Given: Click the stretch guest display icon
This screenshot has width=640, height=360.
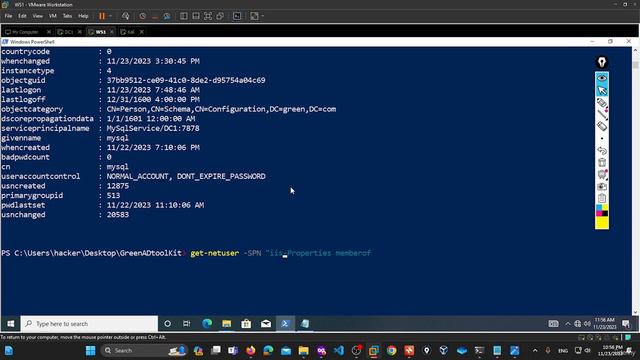Looking at the screenshot, I should pyautogui.click(x=254, y=16).
